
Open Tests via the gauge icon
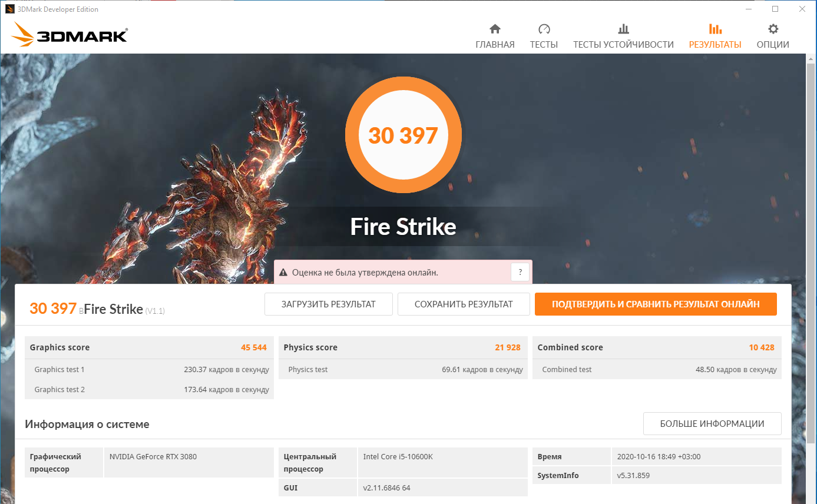[544, 29]
